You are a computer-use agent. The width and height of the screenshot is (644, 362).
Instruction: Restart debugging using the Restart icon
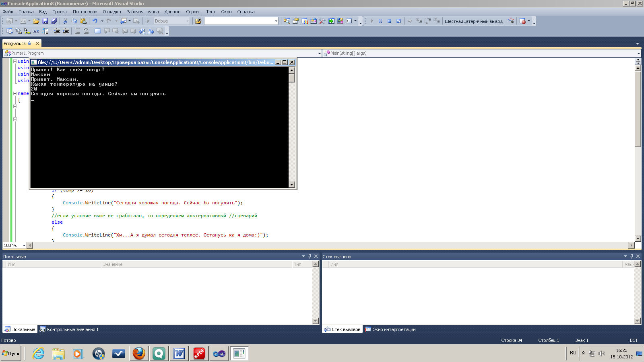[398, 21]
